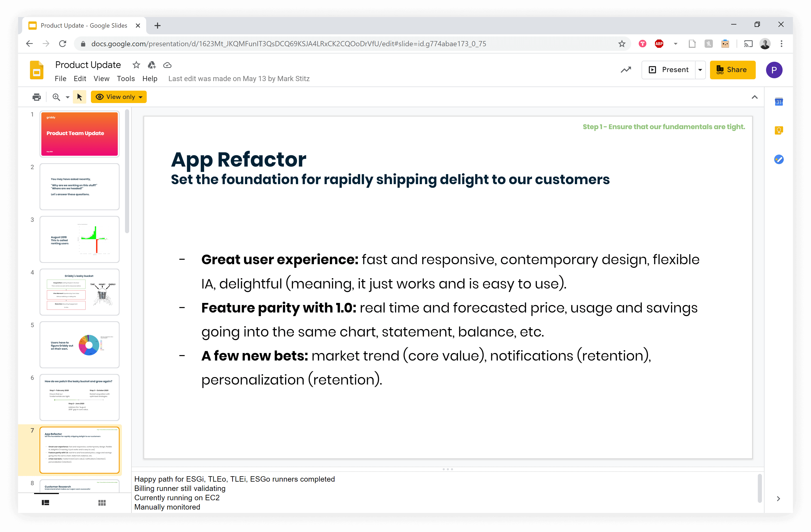
Task: Check the cloud document status icon
Action: tap(167, 65)
